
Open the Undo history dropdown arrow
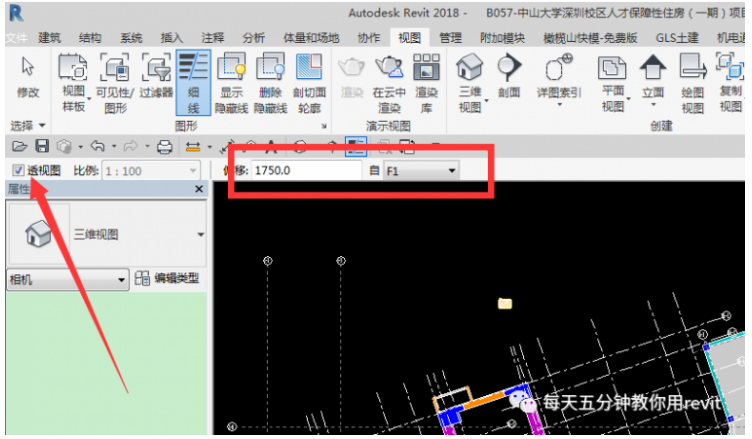coord(114,146)
